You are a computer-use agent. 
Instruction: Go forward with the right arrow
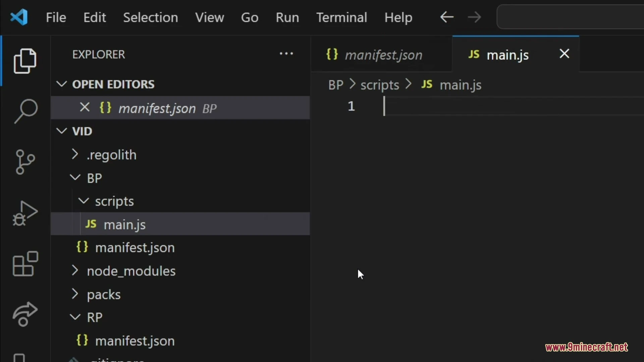point(474,17)
